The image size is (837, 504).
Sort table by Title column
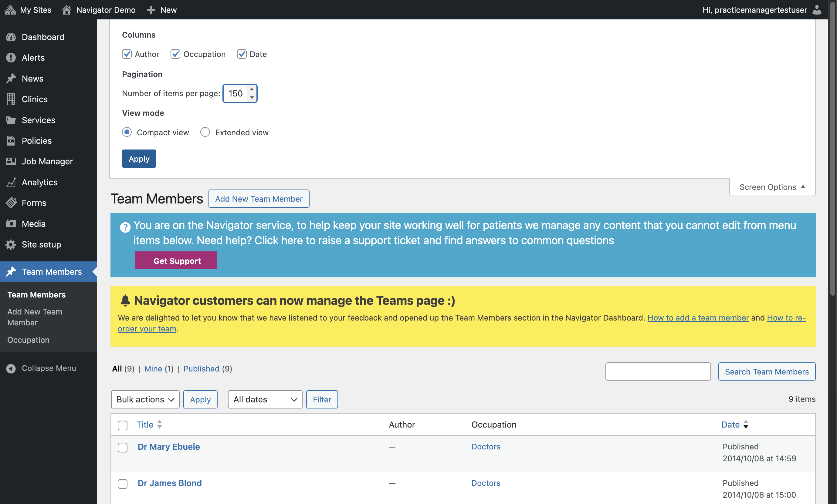(149, 425)
